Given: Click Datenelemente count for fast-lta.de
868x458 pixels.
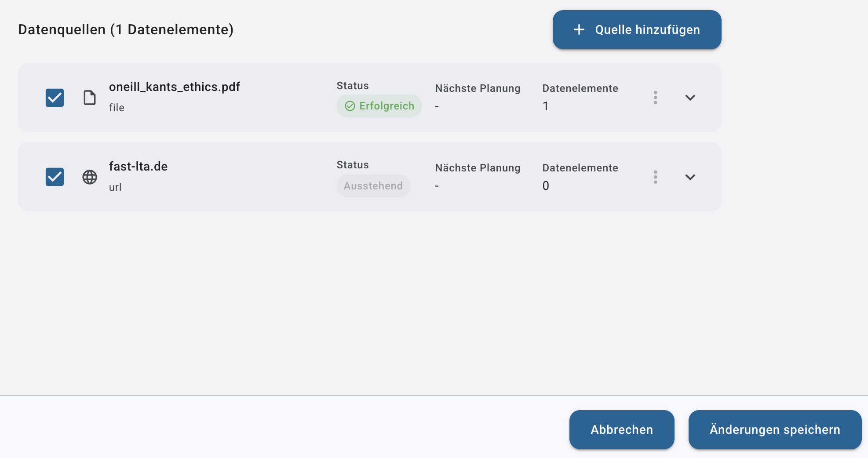Looking at the screenshot, I should [546, 186].
